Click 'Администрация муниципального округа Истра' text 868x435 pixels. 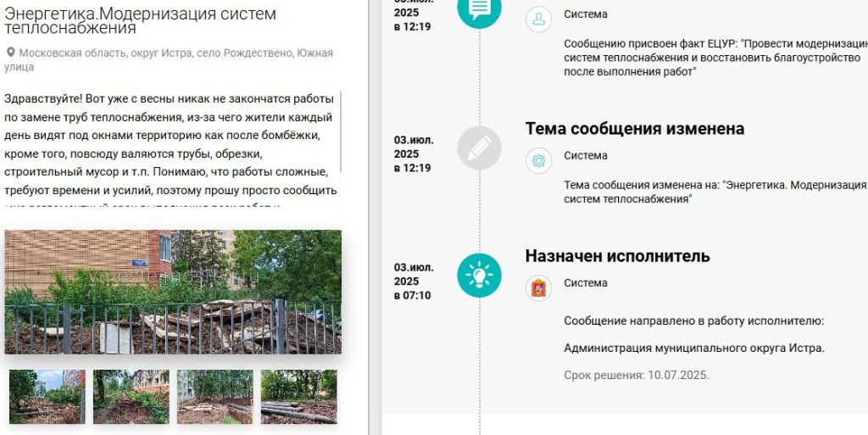pos(693,348)
